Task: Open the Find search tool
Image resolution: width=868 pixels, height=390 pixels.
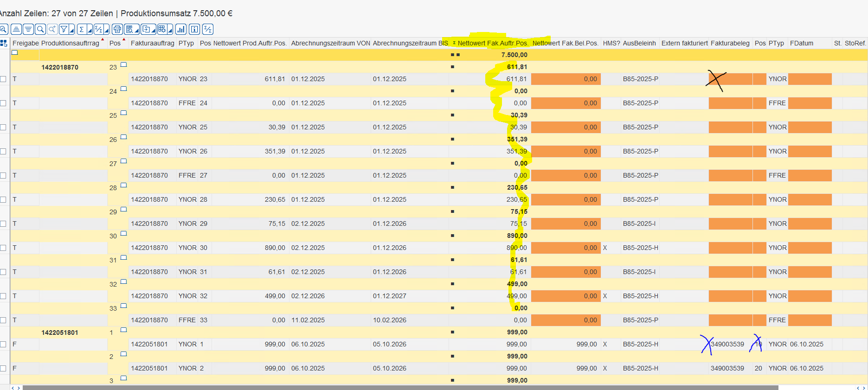Action: pos(40,29)
